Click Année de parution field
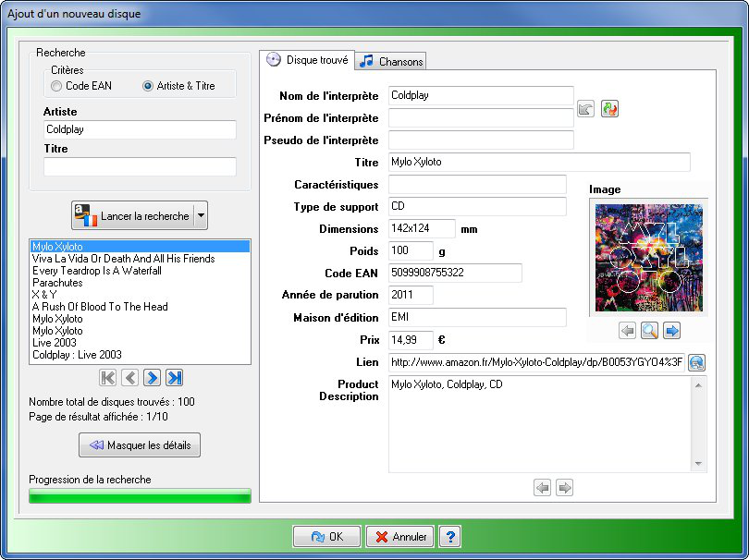749x560 pixels. pos(411,295)
